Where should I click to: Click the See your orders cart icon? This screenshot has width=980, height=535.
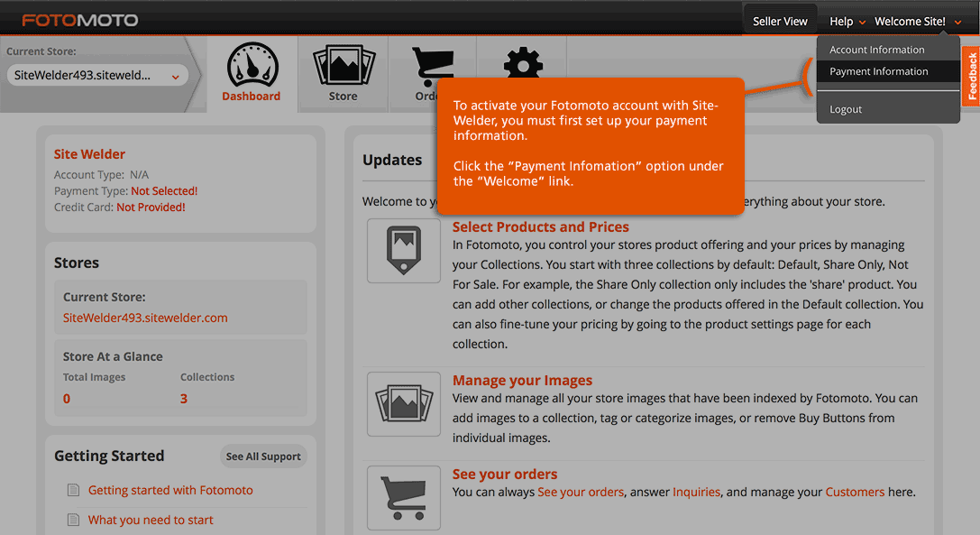[404, 498]
